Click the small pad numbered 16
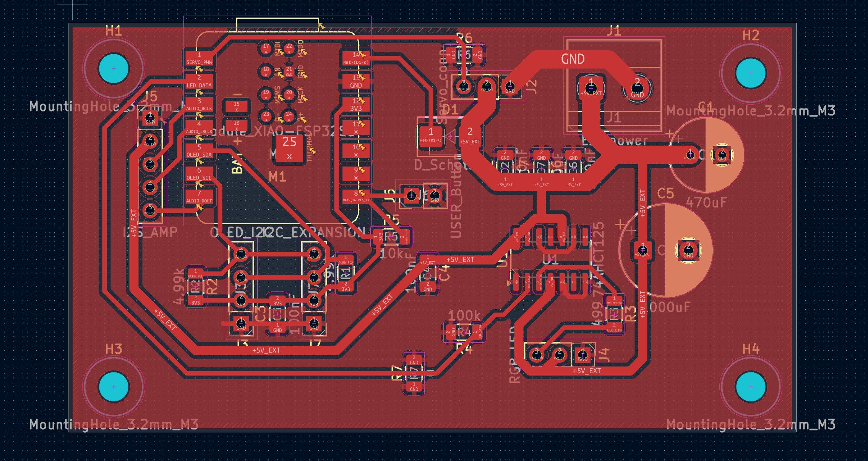The width and height of the screenshot is (868, 461). point(237,126)
